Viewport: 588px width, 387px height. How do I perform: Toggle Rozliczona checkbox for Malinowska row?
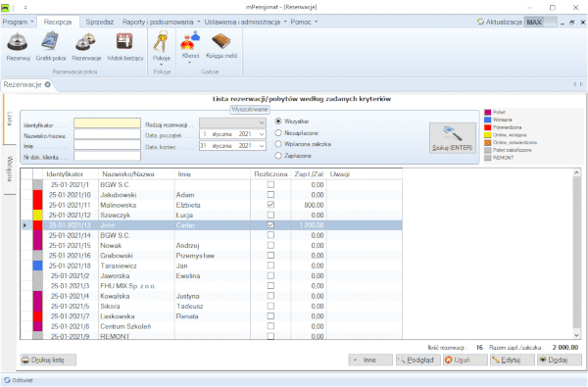tap(270, 205)
